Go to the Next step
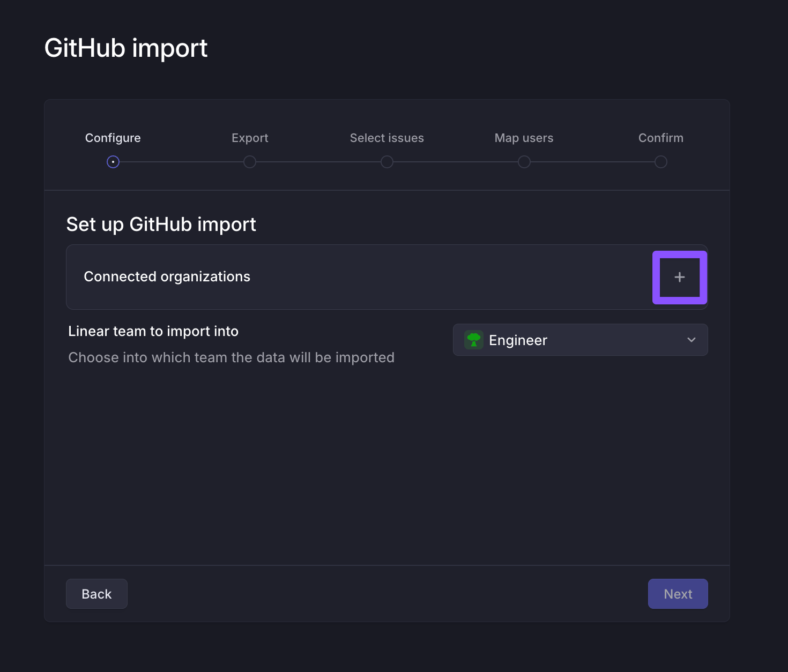This screenshot has width=788, height=672. pos(678,594)
